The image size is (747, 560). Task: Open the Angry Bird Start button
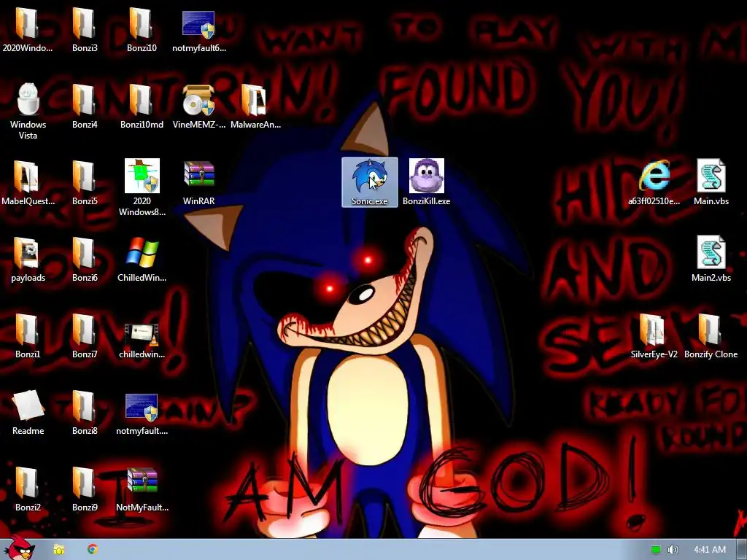(x=18, y=548)
